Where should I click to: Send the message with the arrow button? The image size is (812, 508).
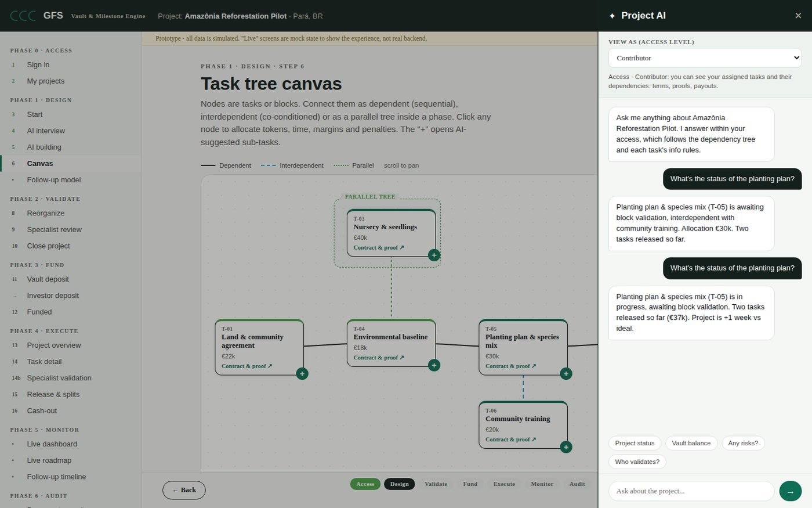[790, 491]
